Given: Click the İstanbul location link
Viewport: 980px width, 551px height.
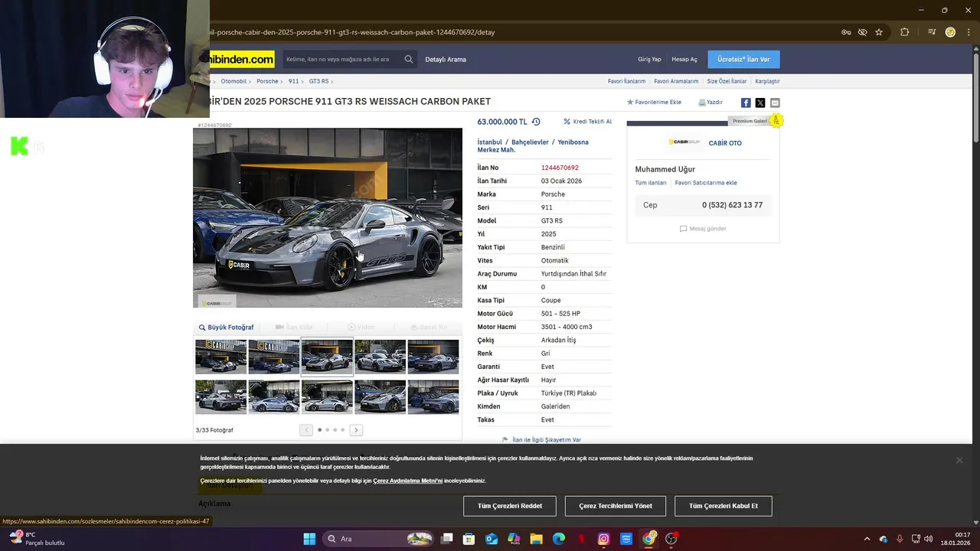Looking at the screenshot, I should pos(490,142).
